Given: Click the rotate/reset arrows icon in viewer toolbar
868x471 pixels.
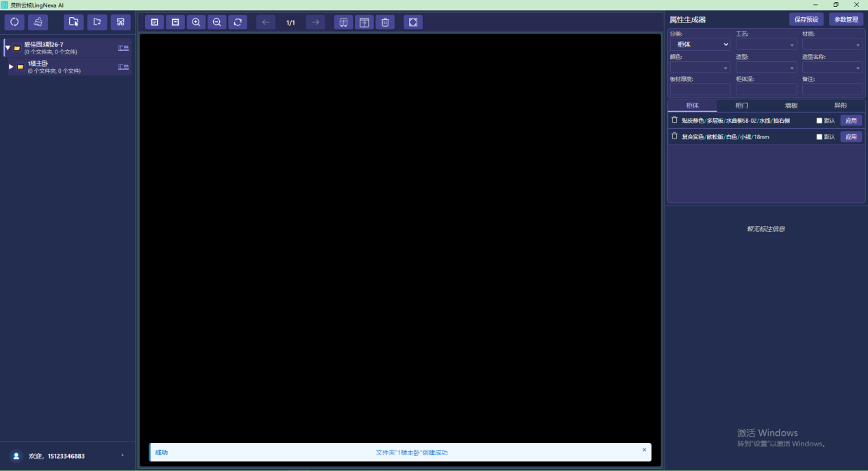Looking at the screenshot, I should pos(238,22).
